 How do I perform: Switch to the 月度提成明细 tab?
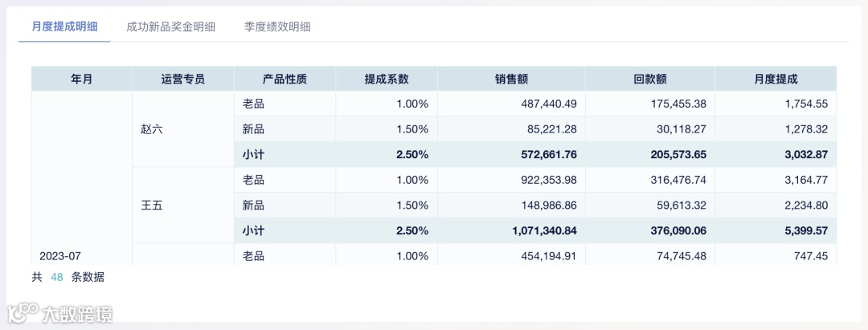64,26
